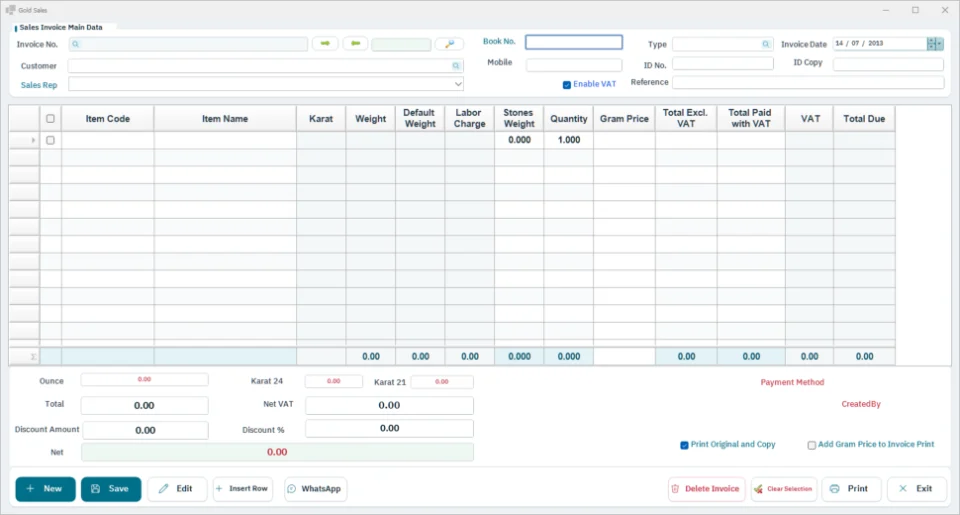Uncheck Print Original and Copy
Image resolution: width=960 pixels, height=515 pixels.
click(684, 445)
